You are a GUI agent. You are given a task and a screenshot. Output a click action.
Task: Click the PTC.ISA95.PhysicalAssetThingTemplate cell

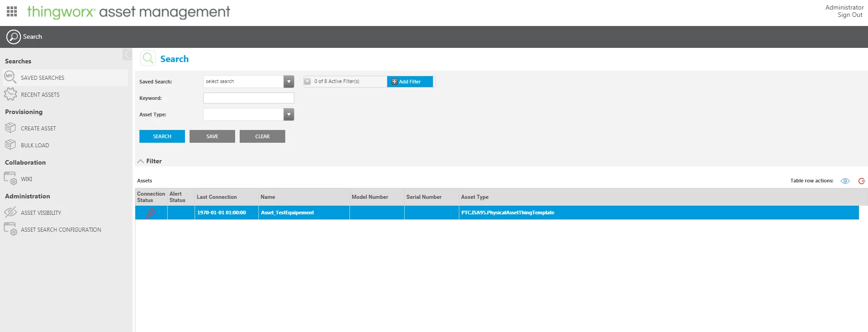click(x=659, y=213)
